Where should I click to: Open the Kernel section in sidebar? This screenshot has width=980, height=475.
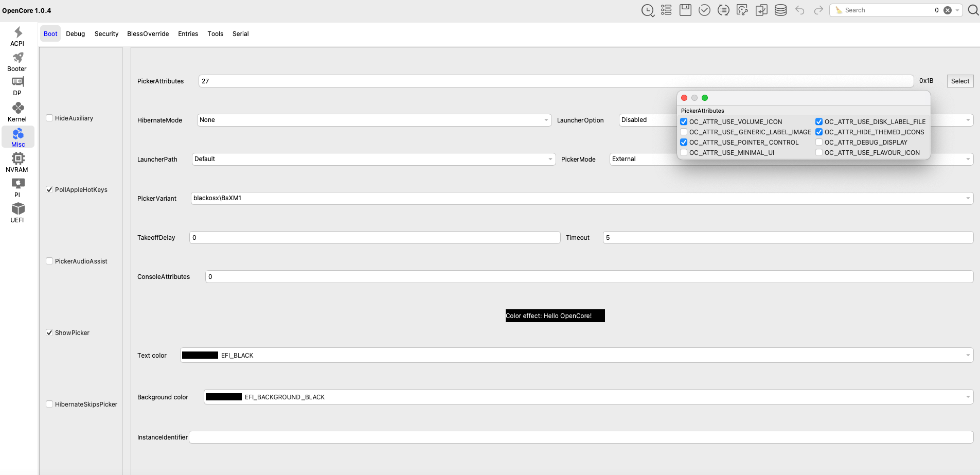pyautogui.click(x=17, y=112)
